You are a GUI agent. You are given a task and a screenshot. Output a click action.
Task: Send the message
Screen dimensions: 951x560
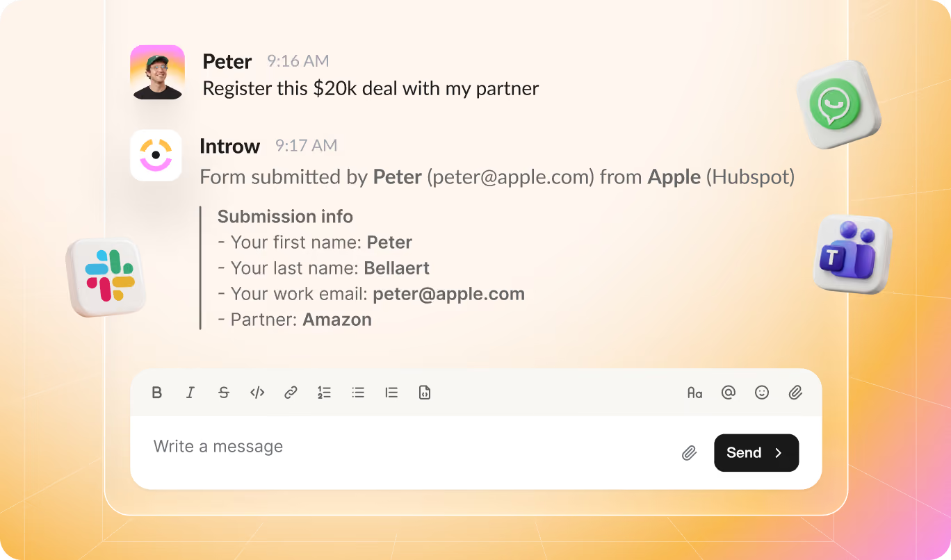coord(756,453)
